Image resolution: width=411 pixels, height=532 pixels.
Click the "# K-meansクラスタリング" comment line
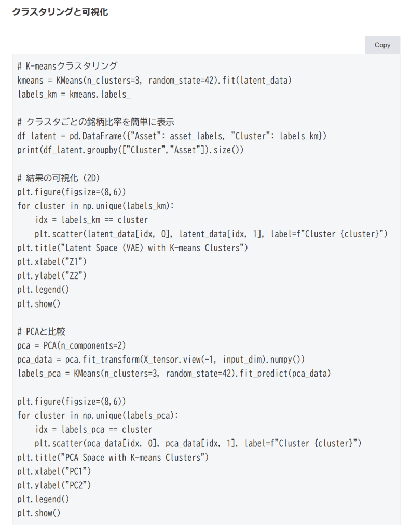(x=67, y=66)
